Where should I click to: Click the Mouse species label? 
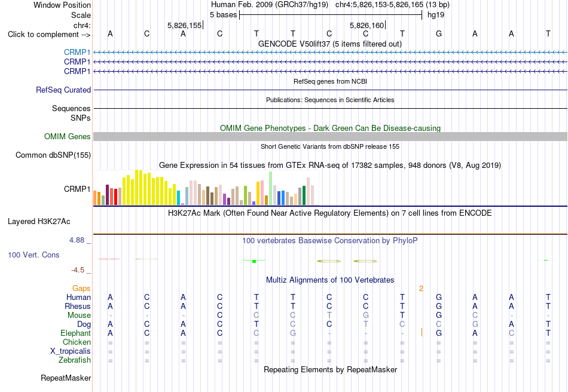point(79,316)
